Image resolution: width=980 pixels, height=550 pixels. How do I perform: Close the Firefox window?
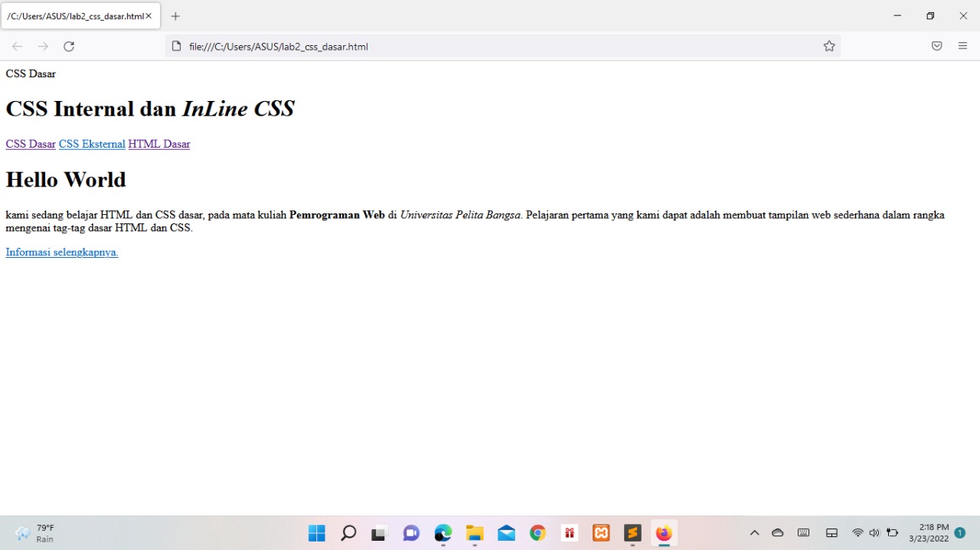pos(963,16)
